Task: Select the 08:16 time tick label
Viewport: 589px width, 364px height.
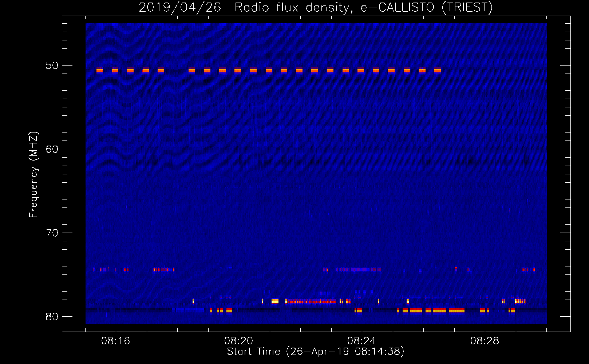Action: [x=116, y=341]
